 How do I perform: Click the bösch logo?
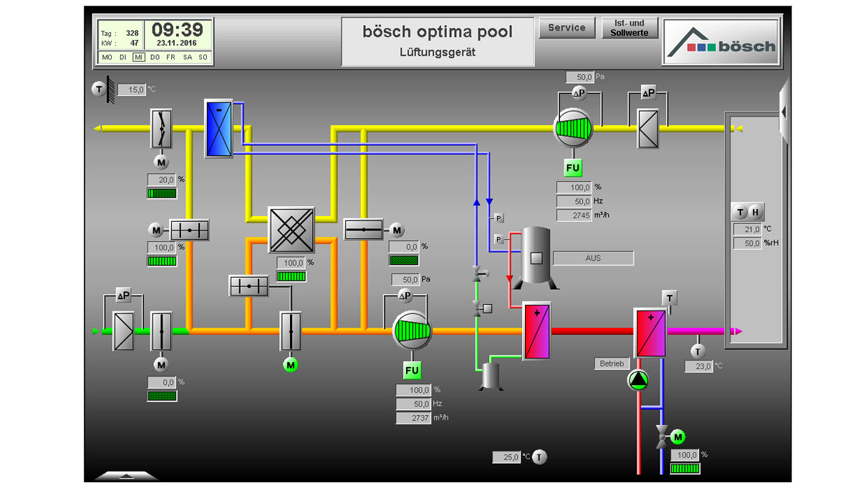click(x=720, y=42)
